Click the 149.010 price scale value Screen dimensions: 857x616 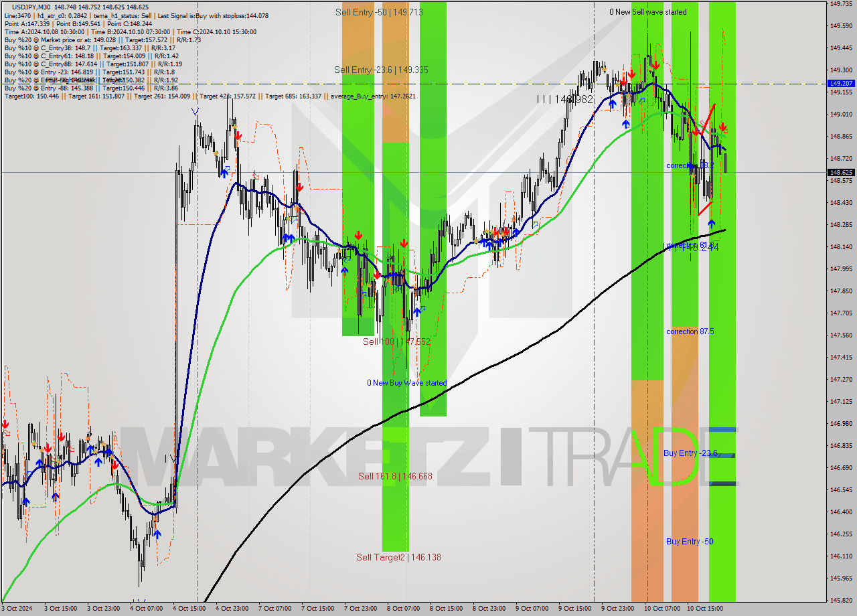841,114
